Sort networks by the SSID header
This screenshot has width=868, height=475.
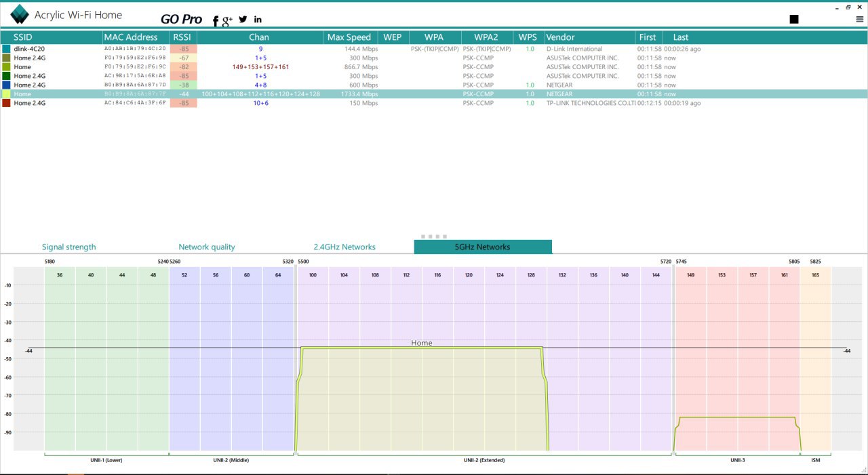(23, 37)
